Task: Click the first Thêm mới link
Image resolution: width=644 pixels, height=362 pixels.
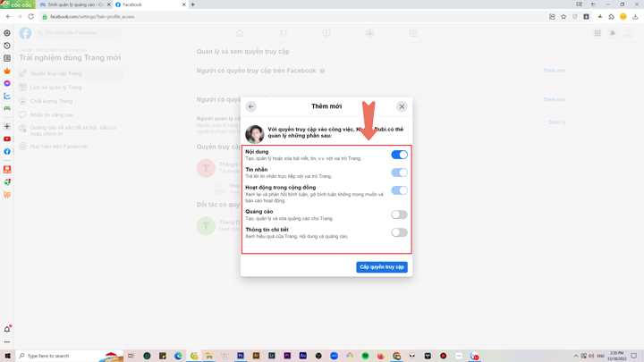Action: coord(555,71)
